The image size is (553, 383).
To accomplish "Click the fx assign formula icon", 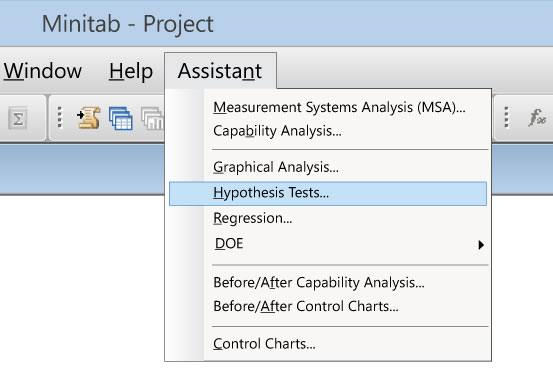I will point(537,117).
